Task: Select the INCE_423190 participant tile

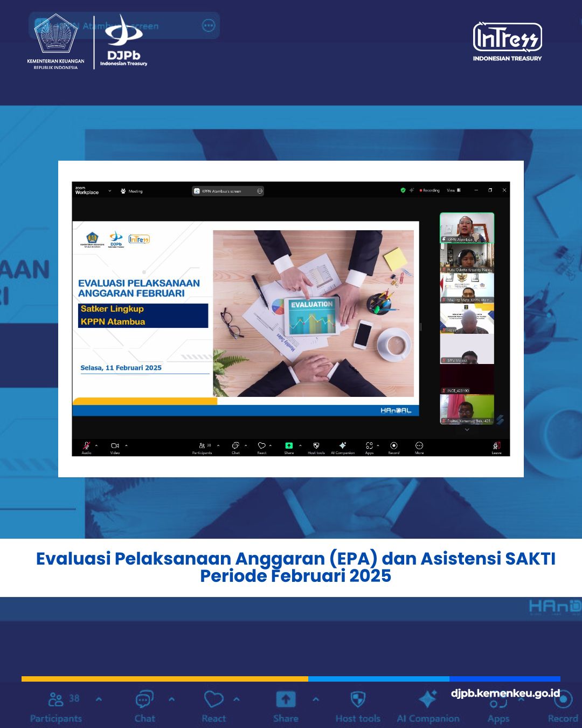Action: coord(467,379)
